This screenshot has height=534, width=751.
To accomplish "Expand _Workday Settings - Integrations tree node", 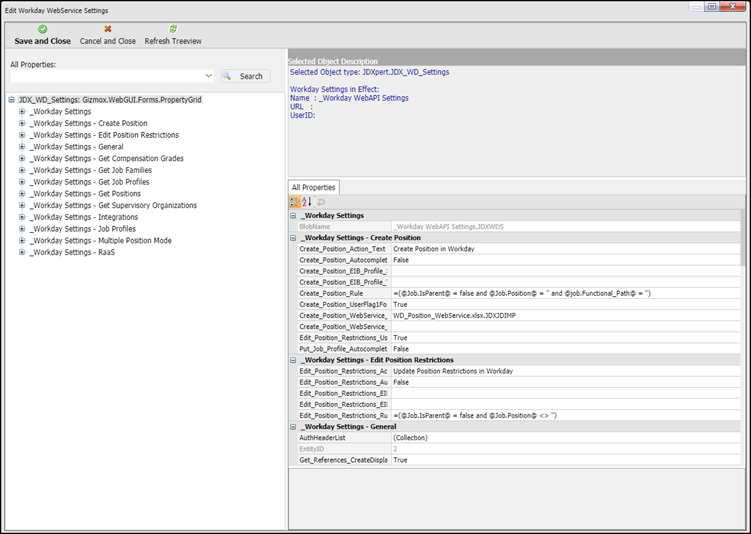I will pos(22,217).
